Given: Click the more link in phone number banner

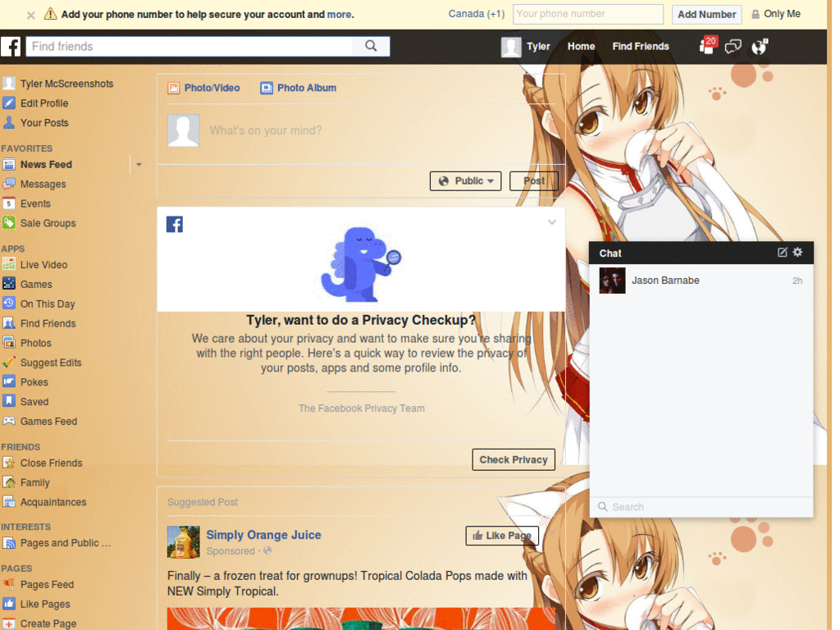Looking at the screenshot, I should (x=338, y=14).
